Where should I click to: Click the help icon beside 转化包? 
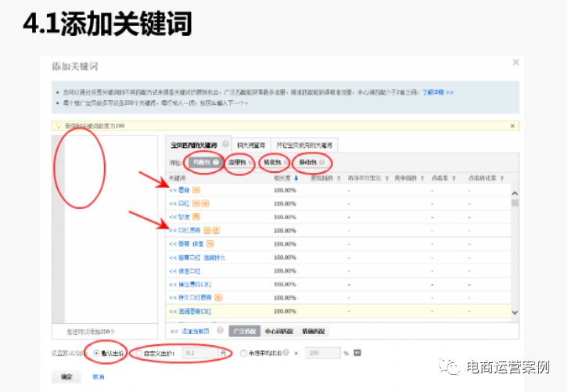point(286,162)
